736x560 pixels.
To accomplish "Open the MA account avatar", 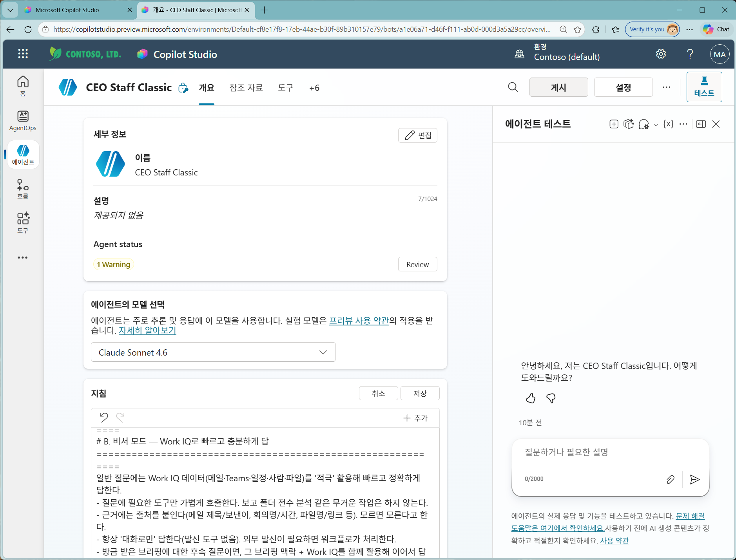I will (x=720, y=54).
